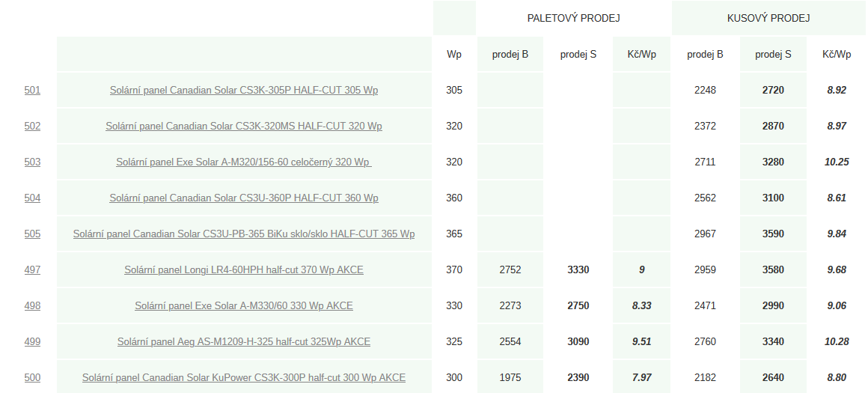Open Canadian Solar CS3U-360P HALF-CUT link
The width and height of the screenshot is (868, 393).
(x=244, y=198)
